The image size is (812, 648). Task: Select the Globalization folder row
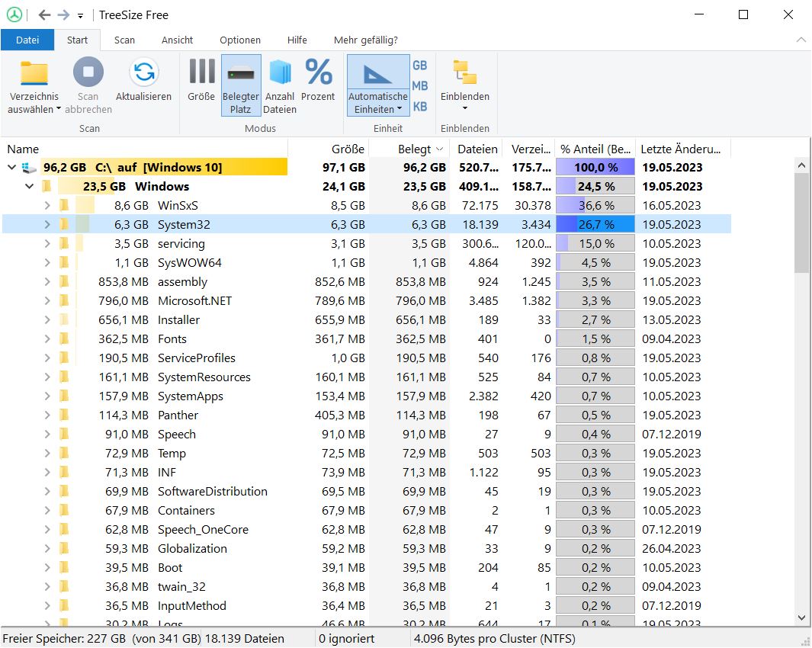point(367,549)
